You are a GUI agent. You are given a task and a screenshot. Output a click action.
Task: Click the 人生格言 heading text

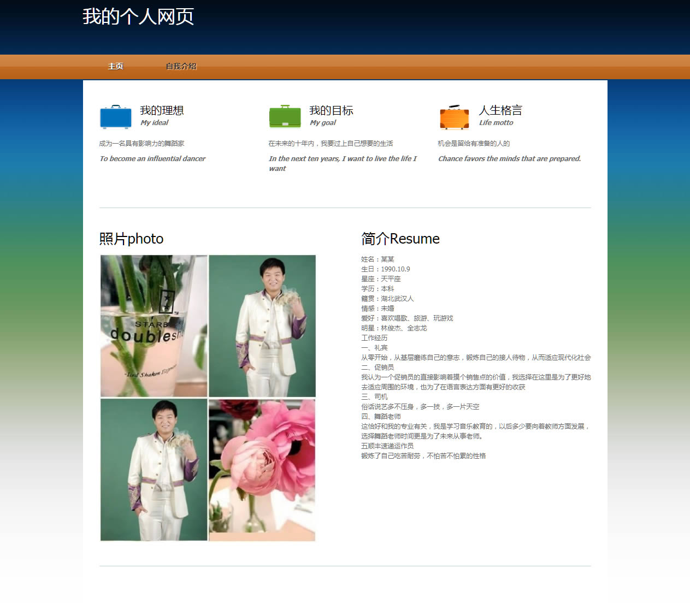(x=500, y=110)
